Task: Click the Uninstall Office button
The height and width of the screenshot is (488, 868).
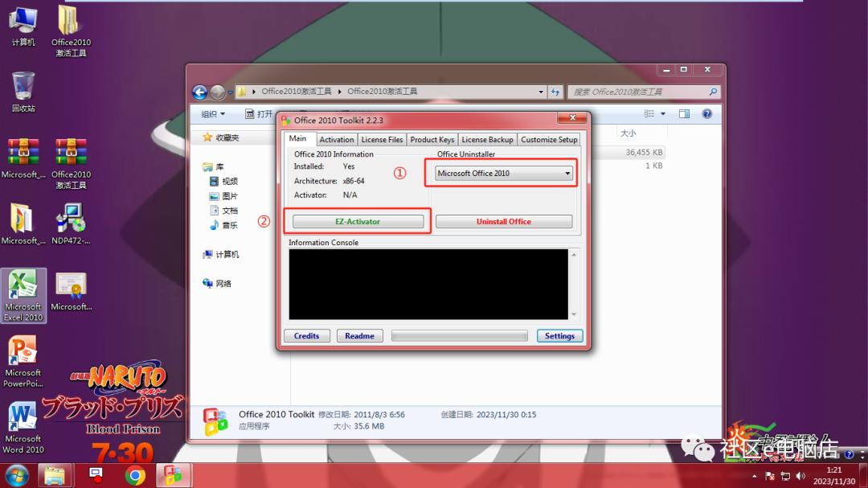Action: pyautogui.click(x=504, y=222)
